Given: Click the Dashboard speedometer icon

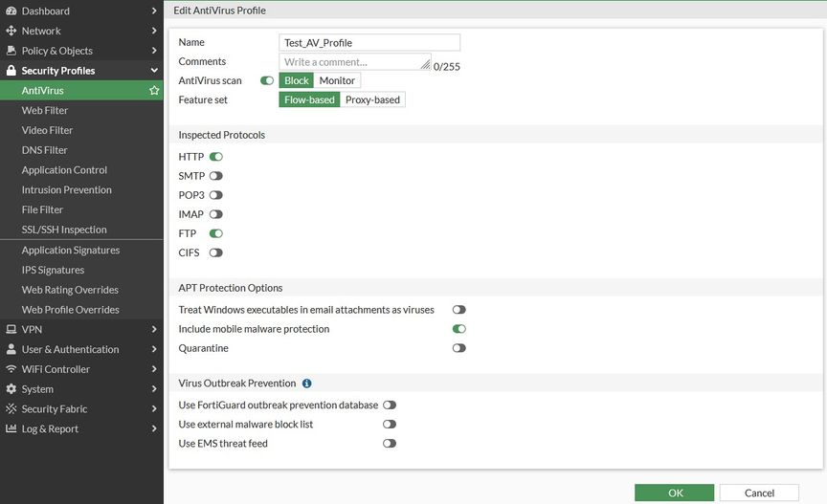Looking at the screenshot, I should [x=11, y=11].
